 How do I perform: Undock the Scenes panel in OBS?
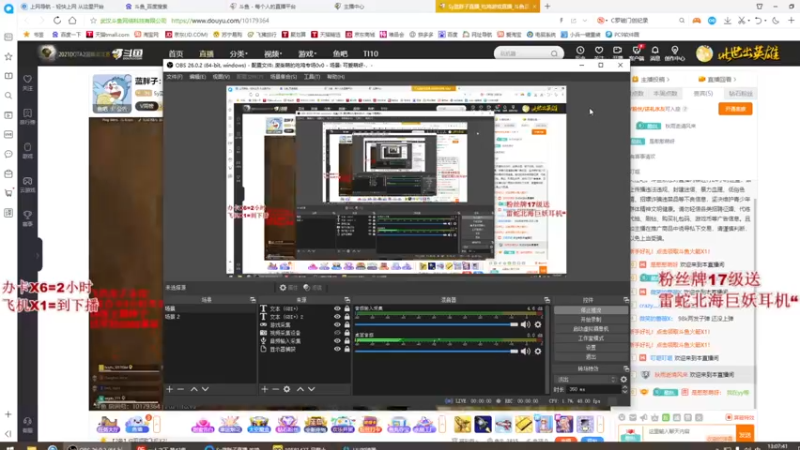253,300
